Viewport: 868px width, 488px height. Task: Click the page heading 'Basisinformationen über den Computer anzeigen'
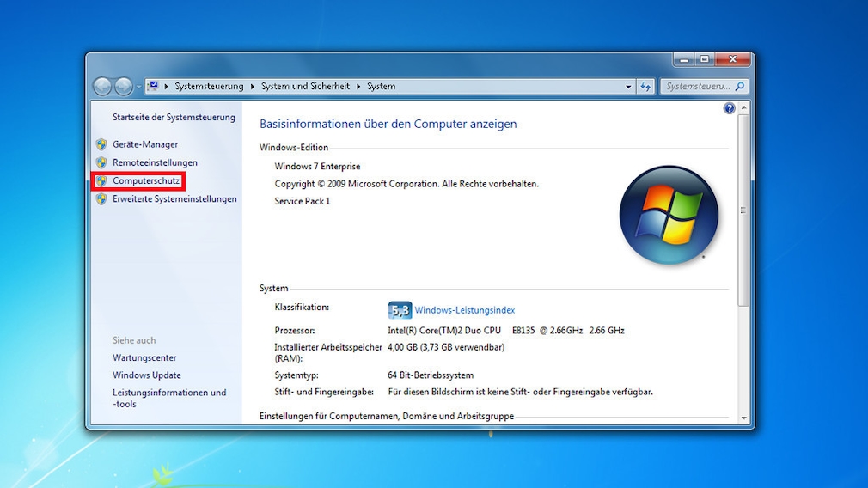pos(388,124)
